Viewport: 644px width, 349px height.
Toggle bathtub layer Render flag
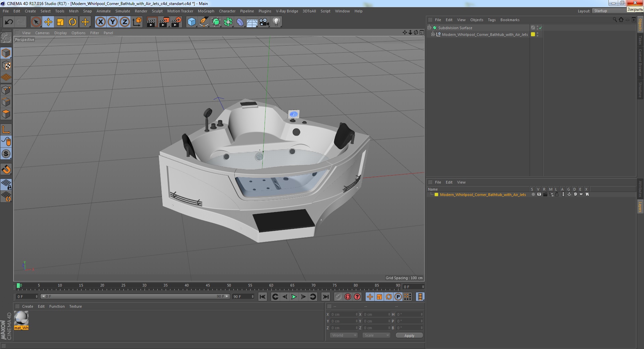tap(545, 195)
